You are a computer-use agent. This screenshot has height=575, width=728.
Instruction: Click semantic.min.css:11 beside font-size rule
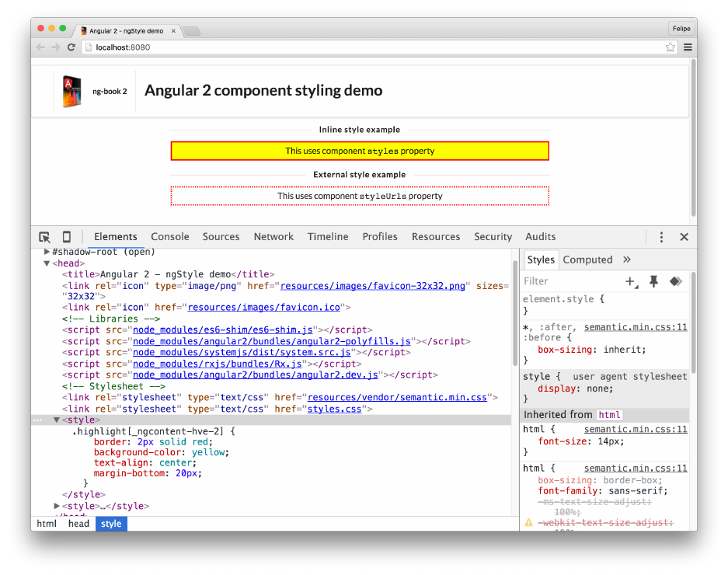[x=636, y=429]
